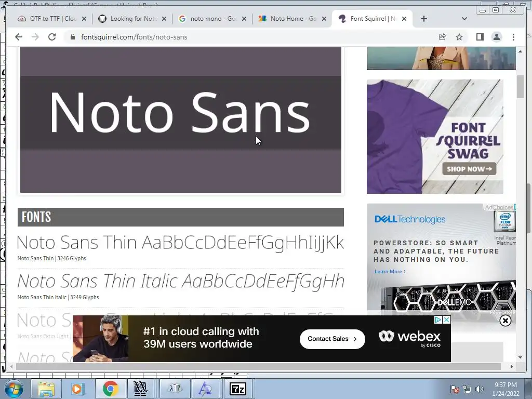Click horizontal scrollbar left arrow
The image size is (532, 399).
tap(11, 366)
